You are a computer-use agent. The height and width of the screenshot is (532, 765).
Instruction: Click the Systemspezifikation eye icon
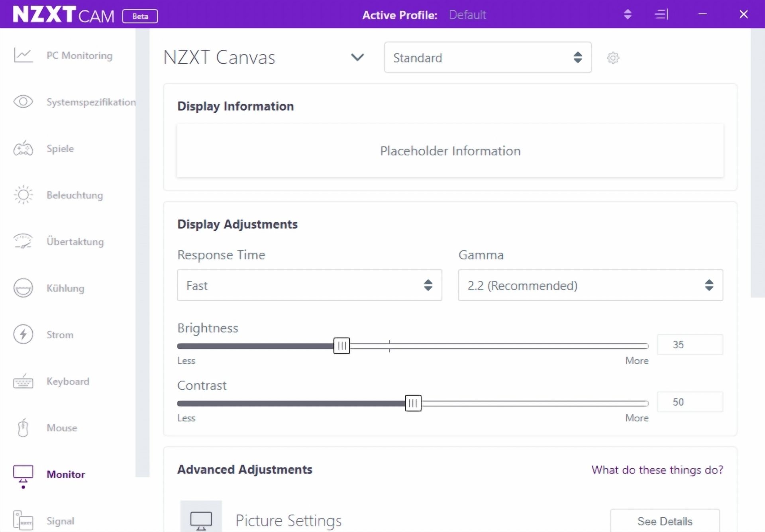tap(23, 102)
